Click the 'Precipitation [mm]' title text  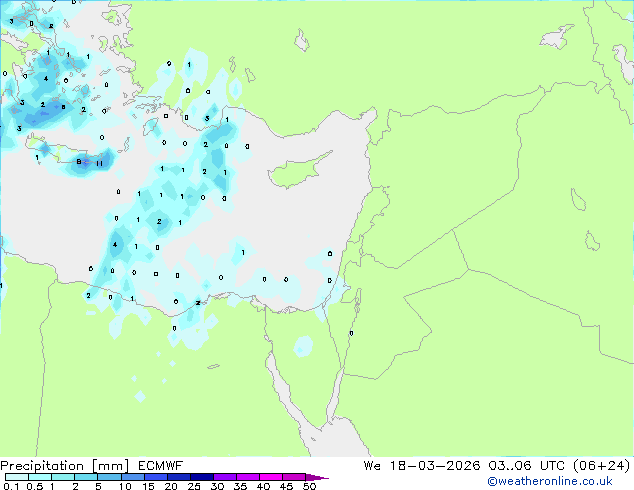65,466
